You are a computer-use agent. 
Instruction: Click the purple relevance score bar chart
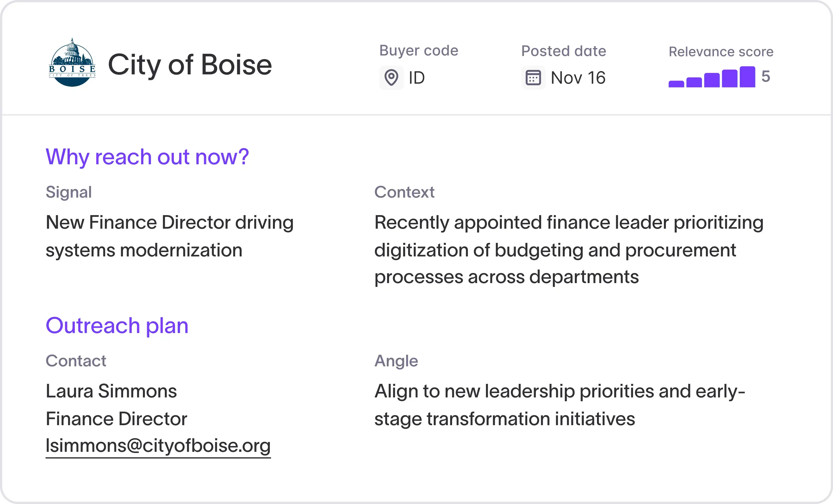pos(712,77)
